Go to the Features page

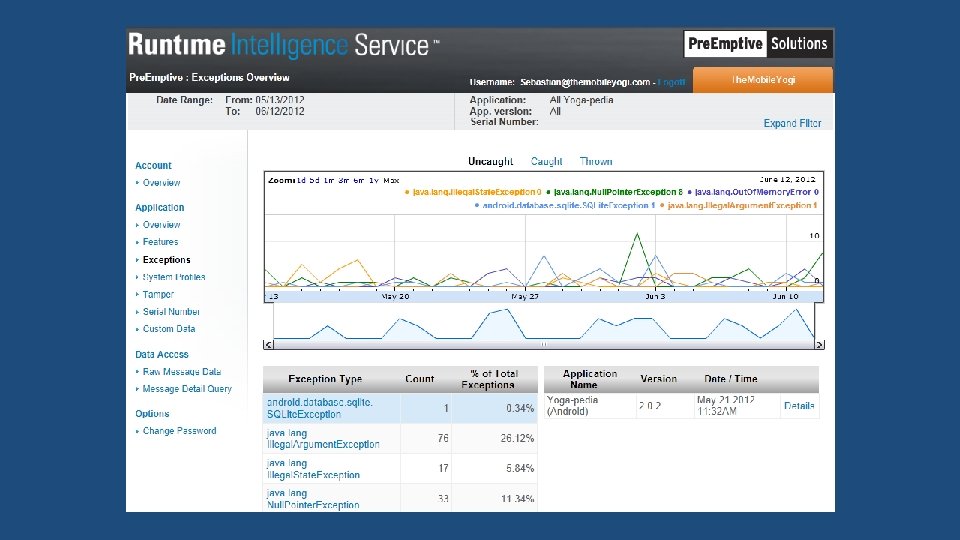point(160,242)
